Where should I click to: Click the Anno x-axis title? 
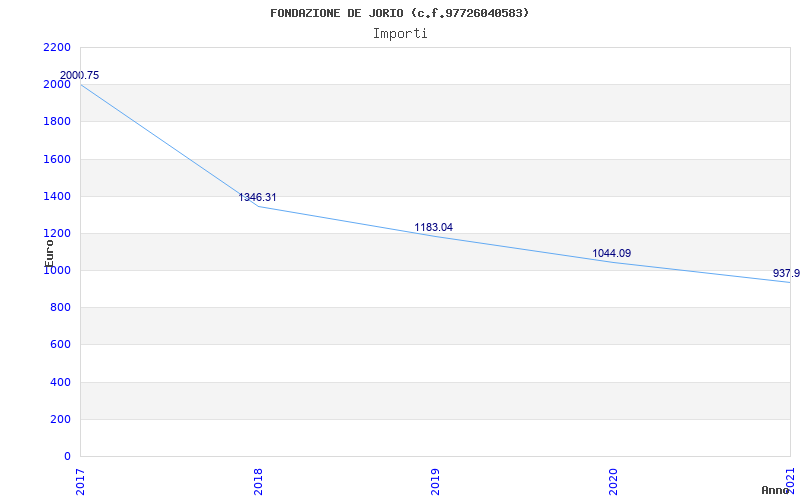pyautogui.click(x=776, y=490)
